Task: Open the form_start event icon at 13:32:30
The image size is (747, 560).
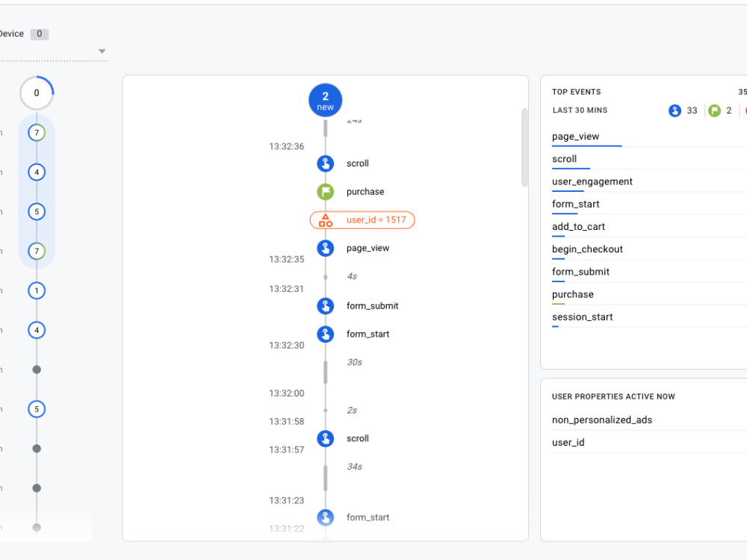Action: [326, 335]
